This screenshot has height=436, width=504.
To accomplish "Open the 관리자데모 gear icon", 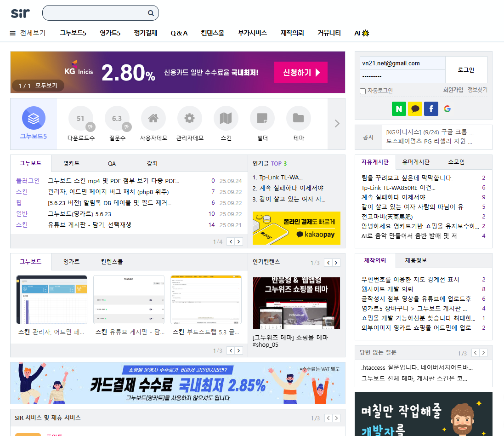I will tap(189, 119).
